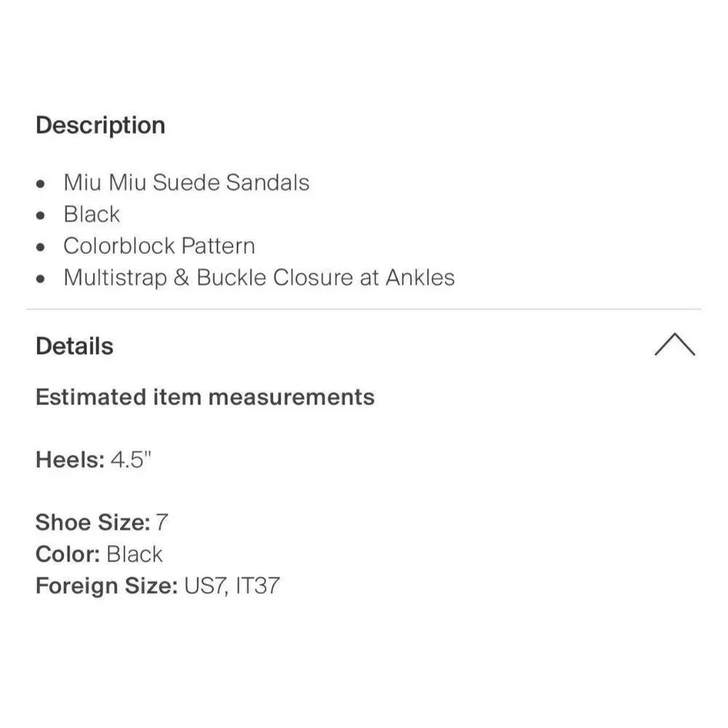The image size is (728, 728).
Task: Click the Color label in Details
Action: click(x=68, y=554)
